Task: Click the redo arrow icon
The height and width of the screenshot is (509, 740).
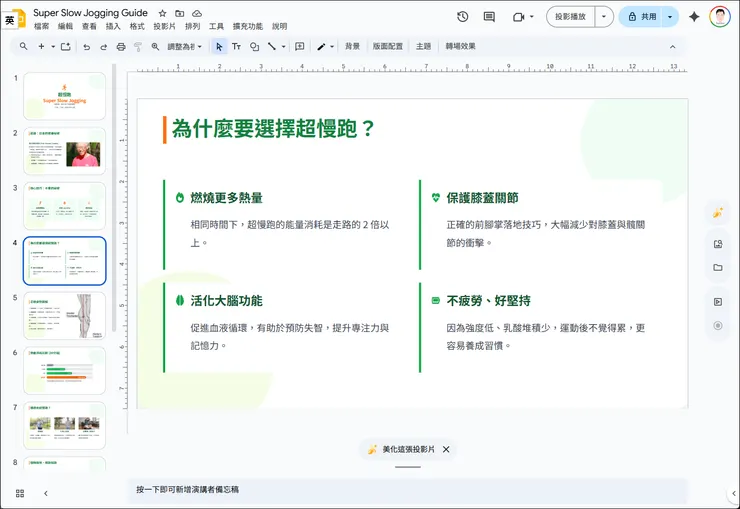Action: pos(103,46)
